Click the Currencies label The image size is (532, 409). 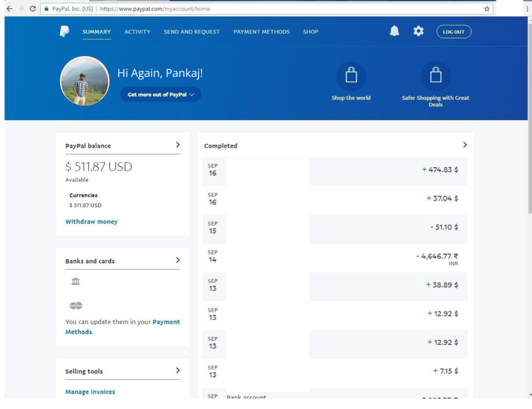click(84, 195)
